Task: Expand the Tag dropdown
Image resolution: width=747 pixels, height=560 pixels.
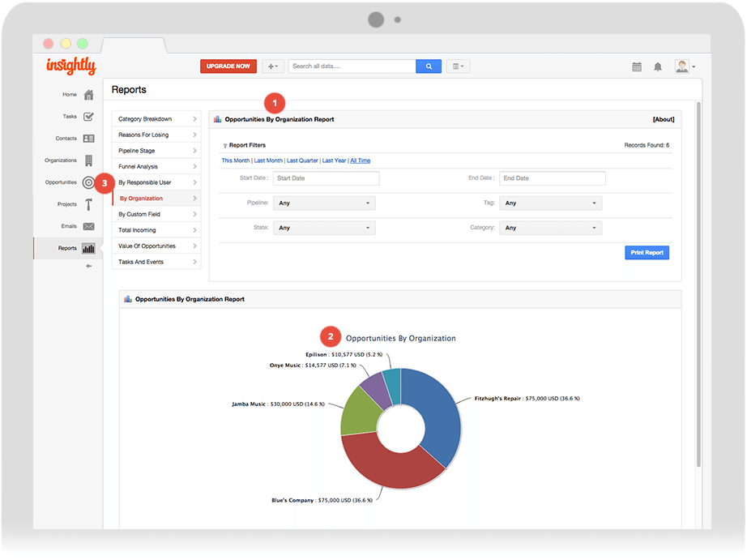Action: (x=550, y=203)
